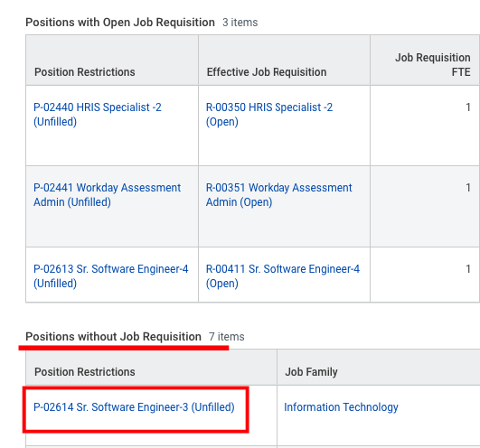The image size is (480, 448).
Task: Open the P-02614 Sr. Software Engineer-3 (Unfilled) position
Action: (x=134, y=407)
